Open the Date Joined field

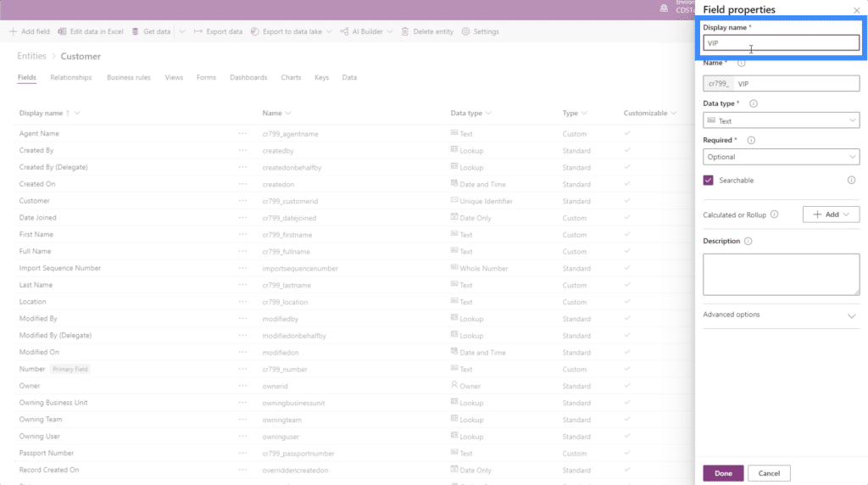point(37,218)
